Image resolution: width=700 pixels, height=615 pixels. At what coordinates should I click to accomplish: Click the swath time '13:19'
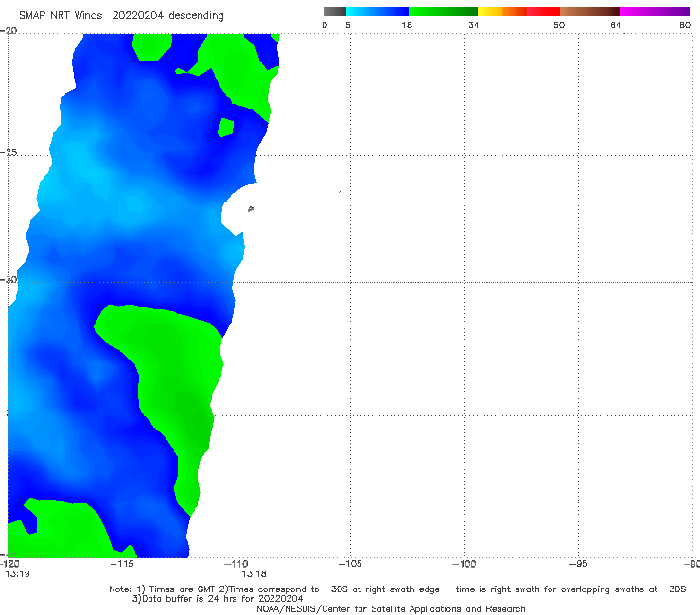pos(17,574)
